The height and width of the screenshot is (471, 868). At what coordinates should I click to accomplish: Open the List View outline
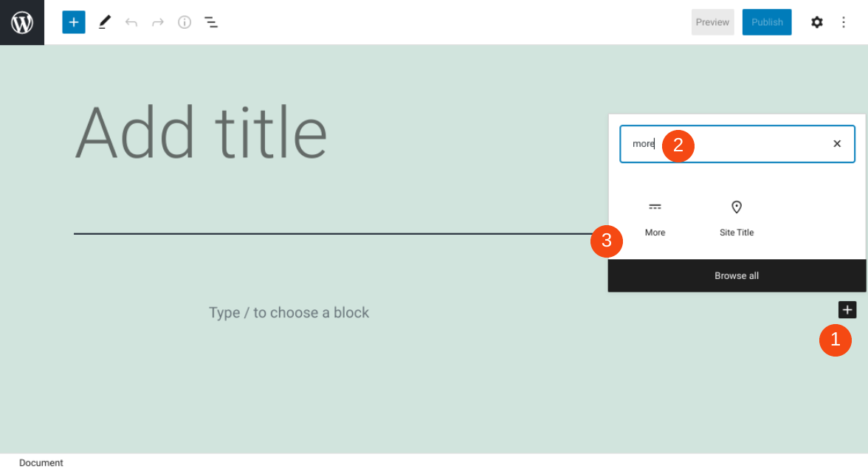tap(211, 22)
